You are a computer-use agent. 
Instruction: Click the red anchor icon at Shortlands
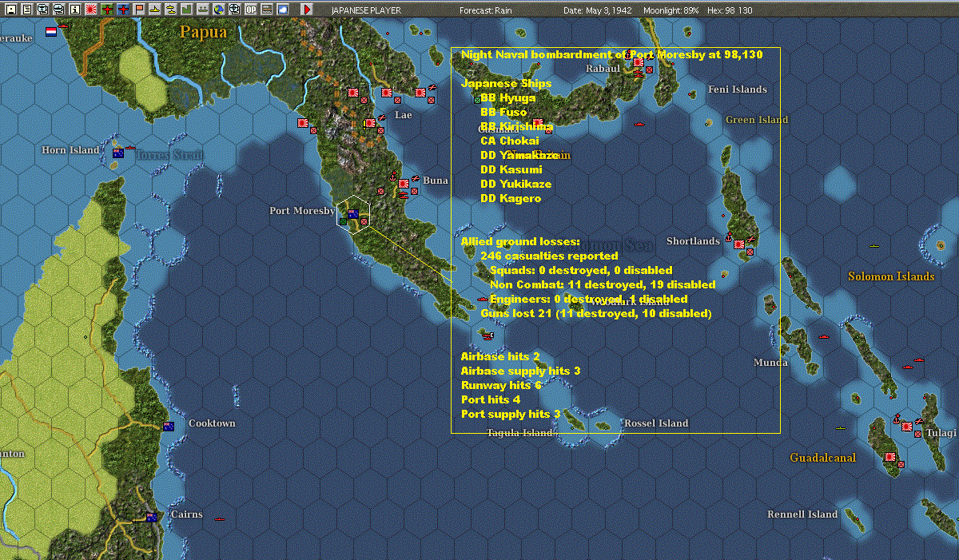click(728, 236)
